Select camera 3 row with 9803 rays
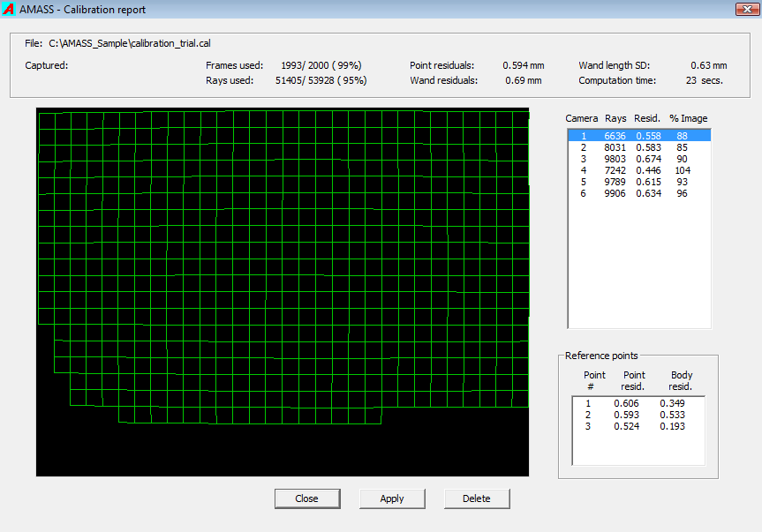762x532 pixels. point(639,159)
